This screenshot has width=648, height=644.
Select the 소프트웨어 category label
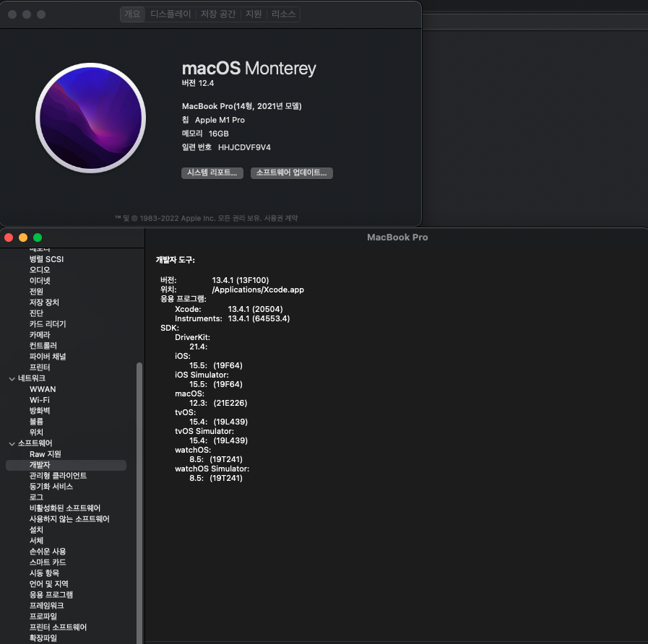tap(35, 443)
